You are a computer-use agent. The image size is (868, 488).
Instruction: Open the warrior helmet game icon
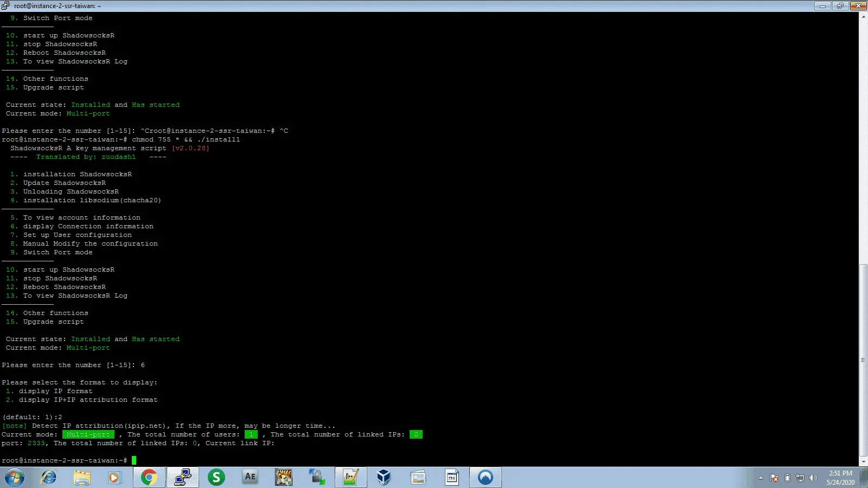pyautogui.click(x=284, y=478)
